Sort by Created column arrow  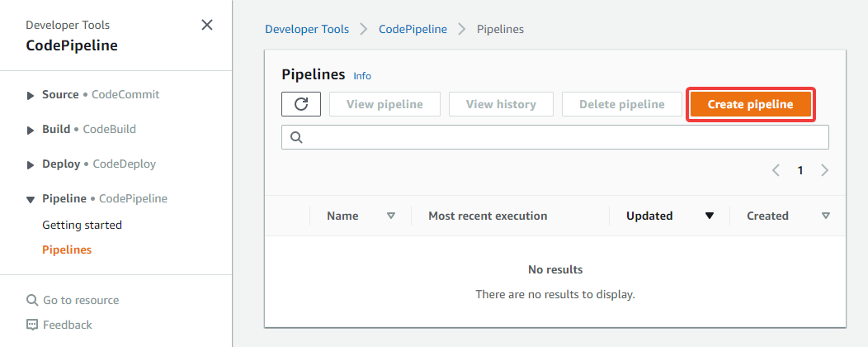pos(826,216)
